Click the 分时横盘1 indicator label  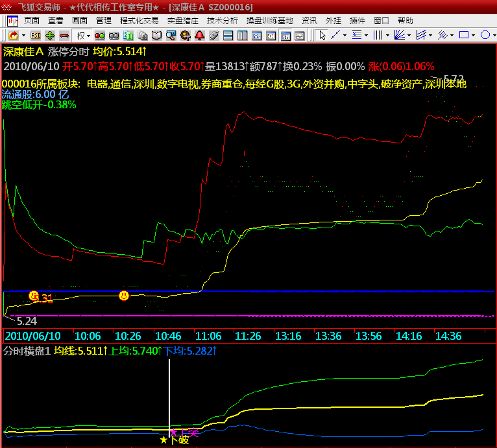[26, 351]
